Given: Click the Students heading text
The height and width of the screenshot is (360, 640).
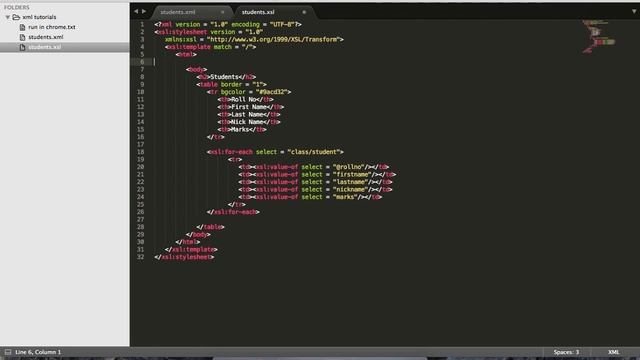Looking at the screenshot, I should tap(224, 77).
